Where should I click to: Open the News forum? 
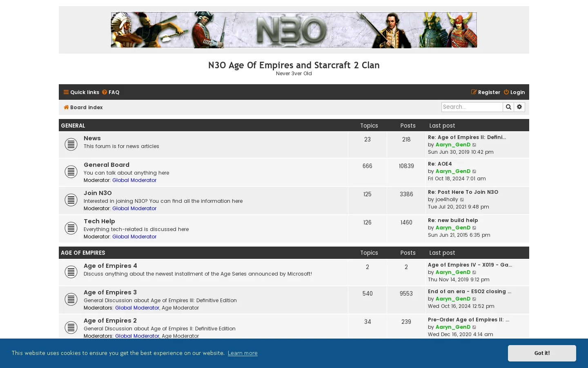click(92, 138)
